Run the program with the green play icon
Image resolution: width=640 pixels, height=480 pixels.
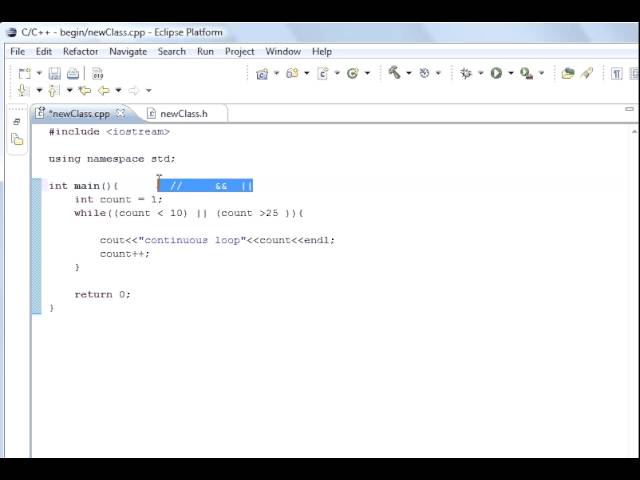point(496,73)
